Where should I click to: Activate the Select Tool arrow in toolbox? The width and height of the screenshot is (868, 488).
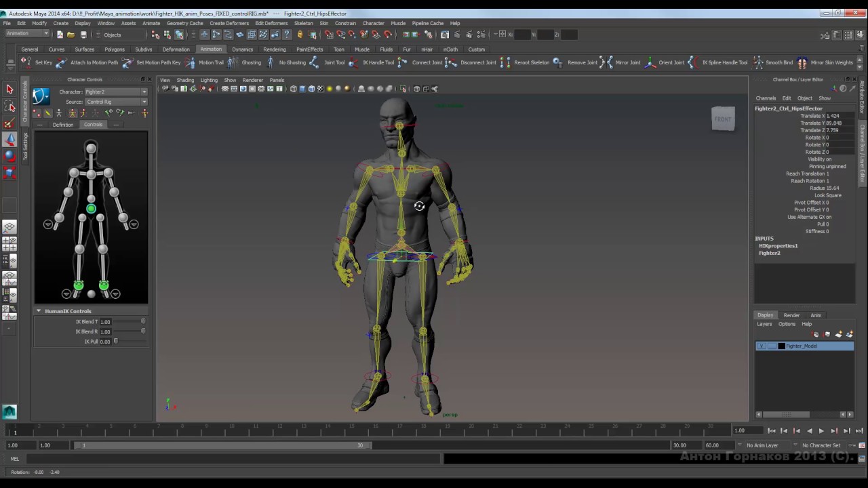(x=9, y=89)
